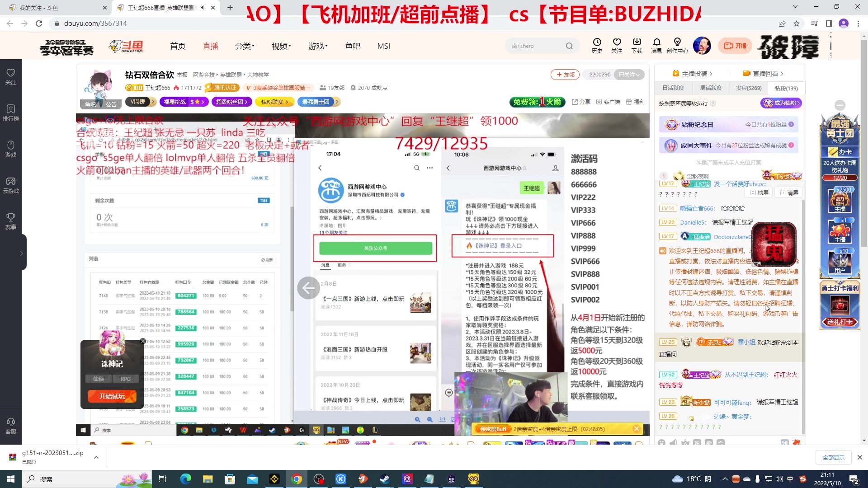This screenshot has width=868, height=488.
Task: Bookmark this page with the star icon
Action: click(797, 23)
